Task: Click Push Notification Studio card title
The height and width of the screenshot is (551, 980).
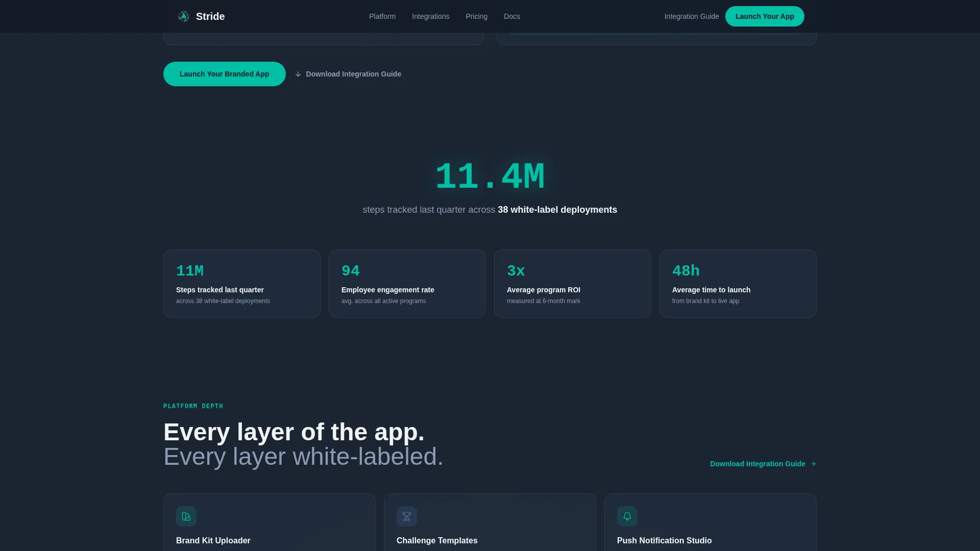Action: tap(665, 540)
